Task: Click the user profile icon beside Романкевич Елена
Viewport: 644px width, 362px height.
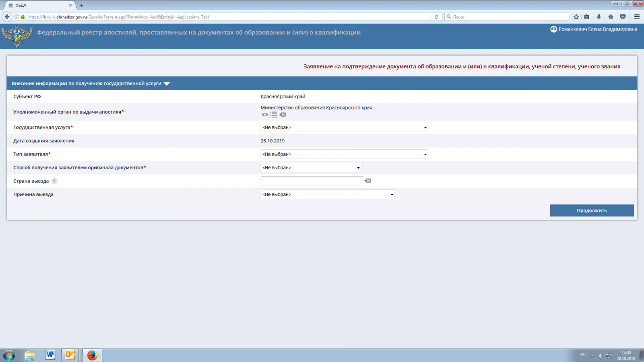Action: [553, 29]
